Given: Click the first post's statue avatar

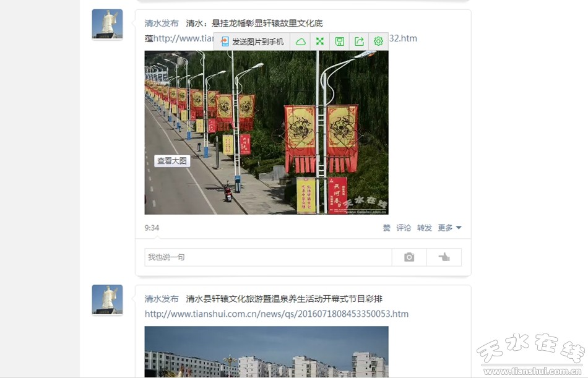Looking at the screenshot, I should tap(107, 24).
